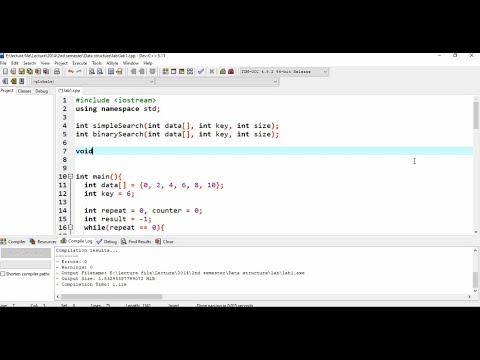
Task: Click the #include <iostream> line
Action: pos(116,100)
